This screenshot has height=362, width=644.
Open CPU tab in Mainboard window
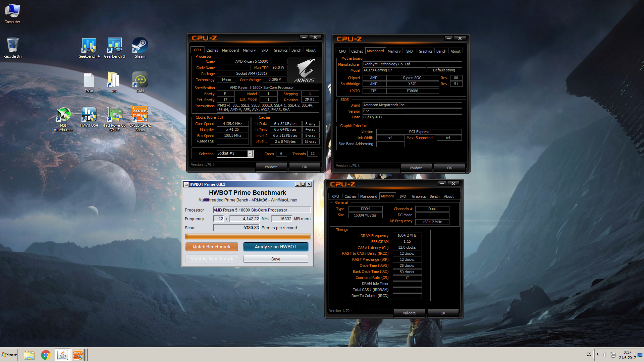[342, 51]
